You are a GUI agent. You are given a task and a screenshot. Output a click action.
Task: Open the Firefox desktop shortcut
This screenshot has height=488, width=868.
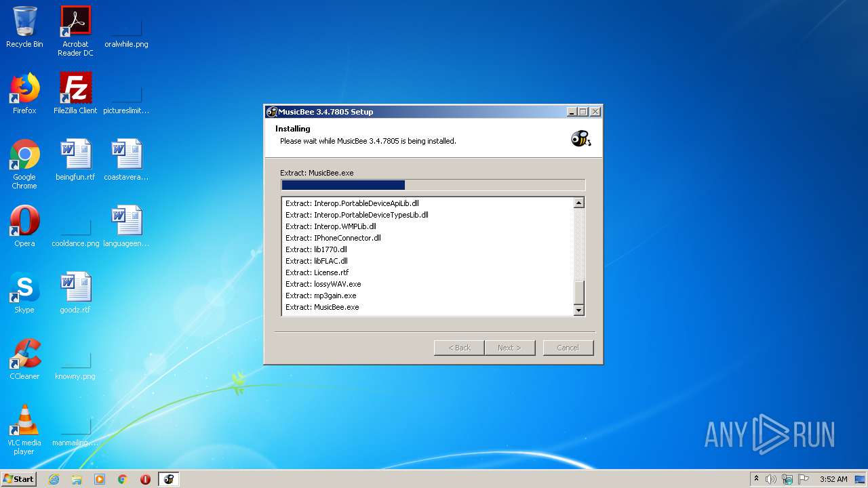pos(24,94)
